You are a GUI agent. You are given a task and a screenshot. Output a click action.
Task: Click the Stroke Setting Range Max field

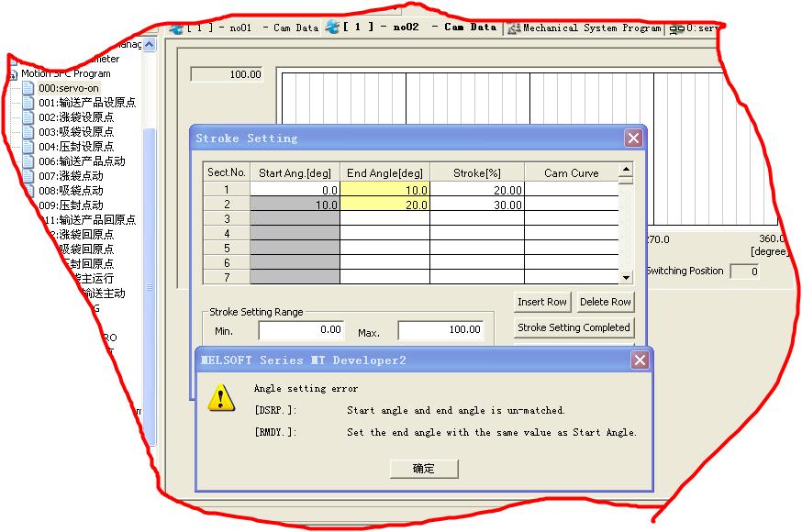point(440,330)
